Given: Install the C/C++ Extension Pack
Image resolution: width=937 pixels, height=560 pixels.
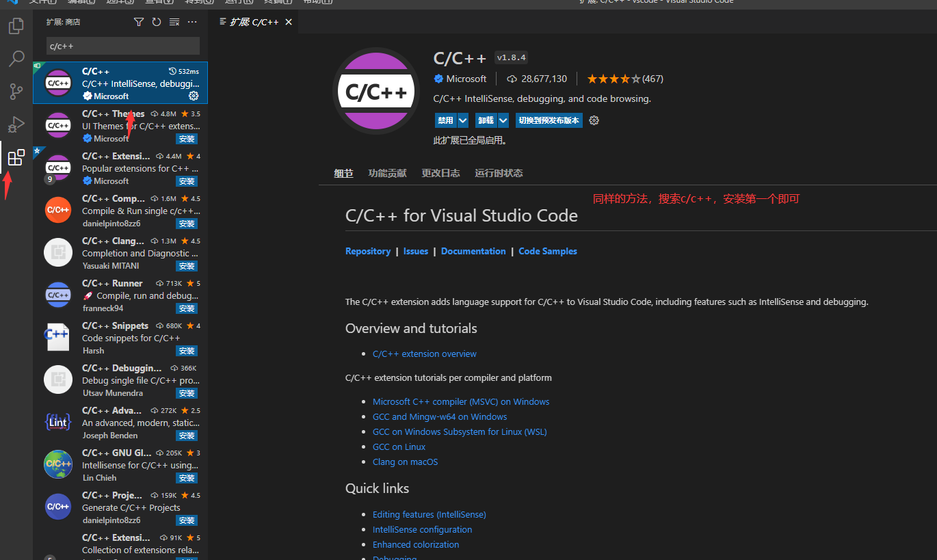Looking at the screenshot, I should (x=187, y=181).
